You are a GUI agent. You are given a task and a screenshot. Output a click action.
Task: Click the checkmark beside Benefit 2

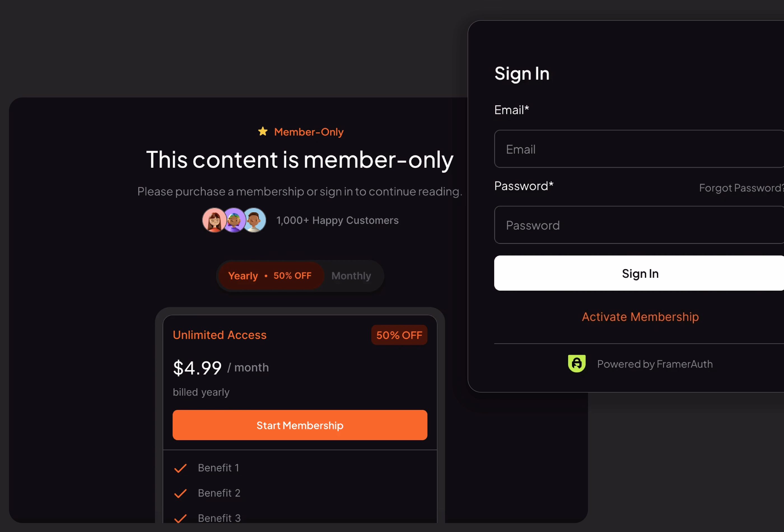coord(181,493)
